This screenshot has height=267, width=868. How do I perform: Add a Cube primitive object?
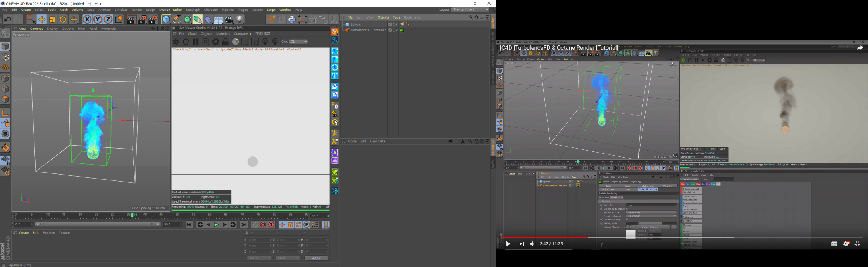[x=166, y=19]
